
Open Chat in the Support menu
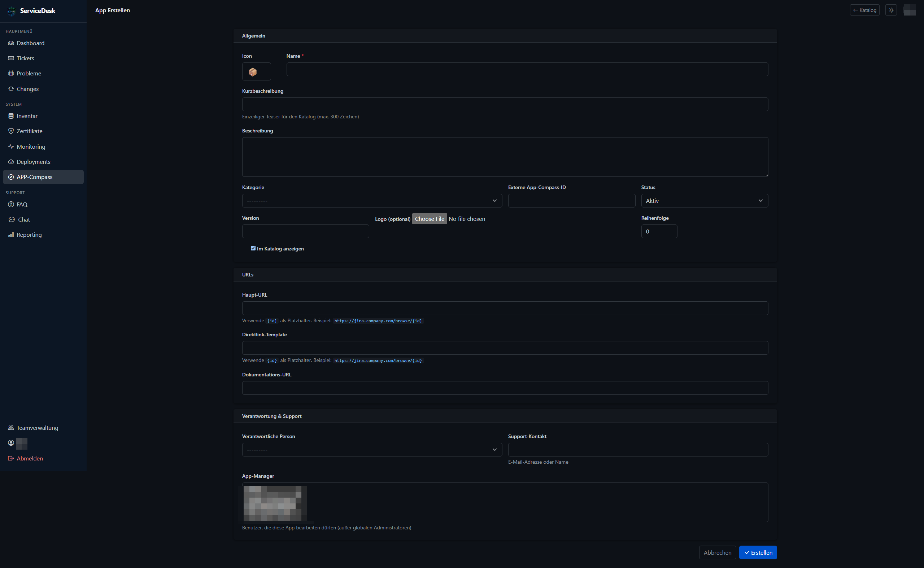pyautogui.click(x=43, y=220)
